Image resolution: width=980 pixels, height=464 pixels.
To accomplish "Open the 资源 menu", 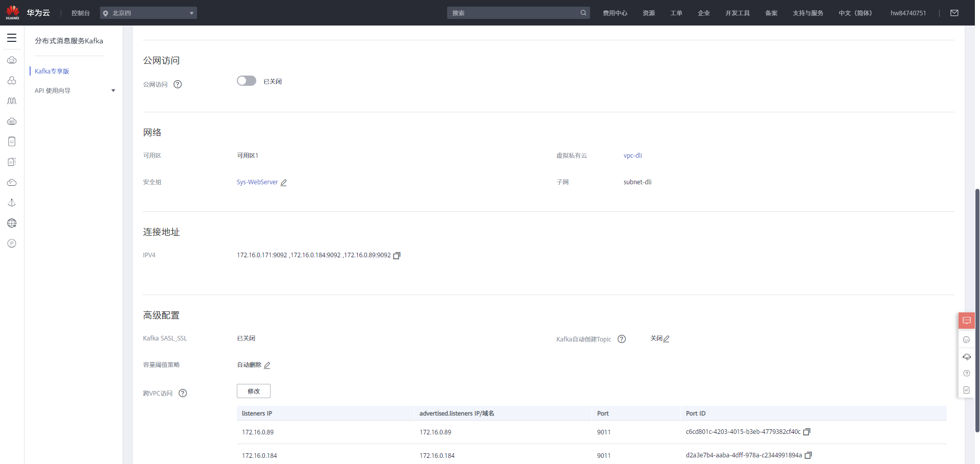I will pos(649,13).
